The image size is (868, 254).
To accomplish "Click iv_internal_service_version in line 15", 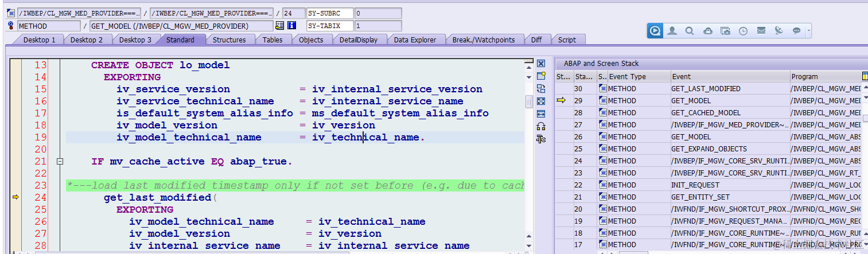I will point(397,89).
